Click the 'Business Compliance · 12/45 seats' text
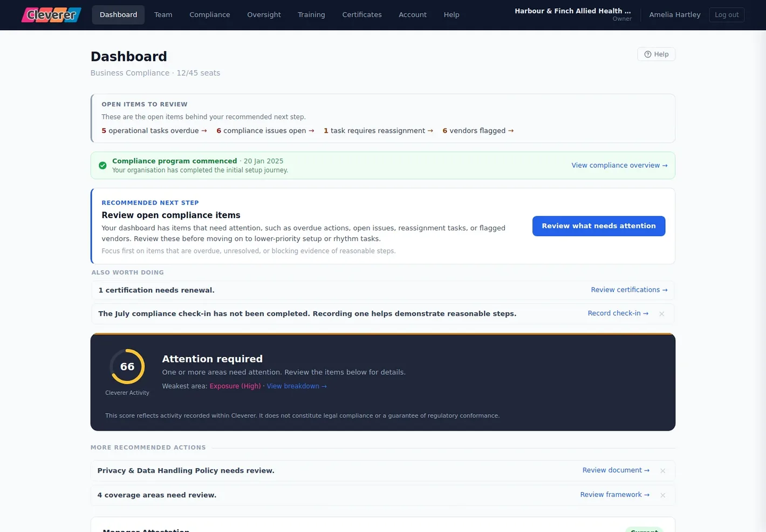Viewport: 766px width, 532px height. pyautogui.click(x=155, y=73)
